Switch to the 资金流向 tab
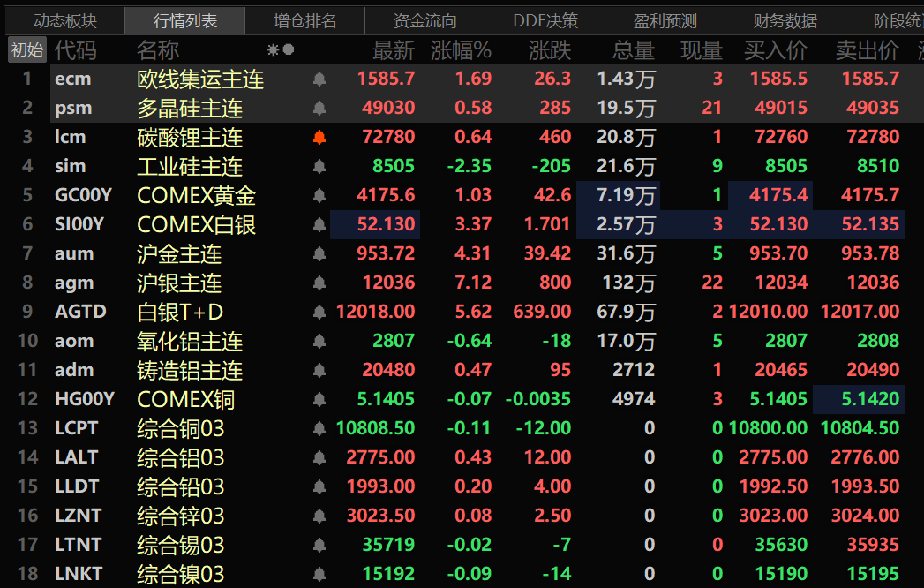 [424, 20]
